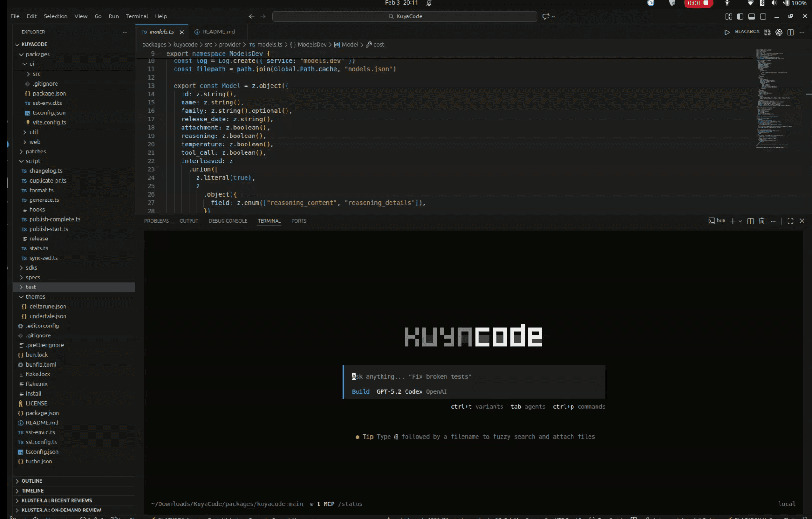The width and height of the screenshot is (812, 519).
Task: Open the terminal profile dropdown chevron
Action: click(x=740, y=221)
